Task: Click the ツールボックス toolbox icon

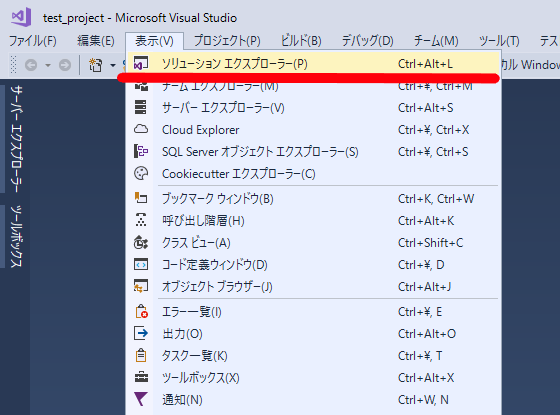Action: 141,378
